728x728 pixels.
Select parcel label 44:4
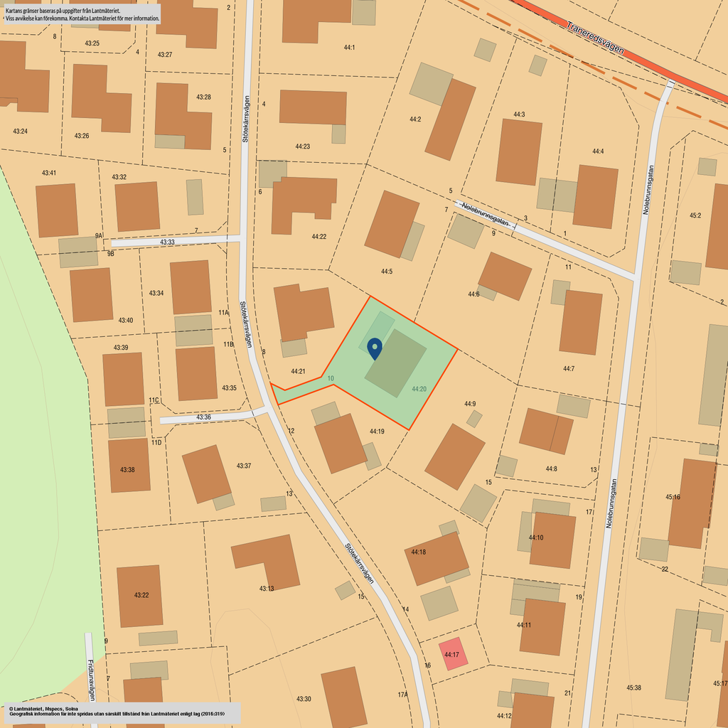pos(598,151)
